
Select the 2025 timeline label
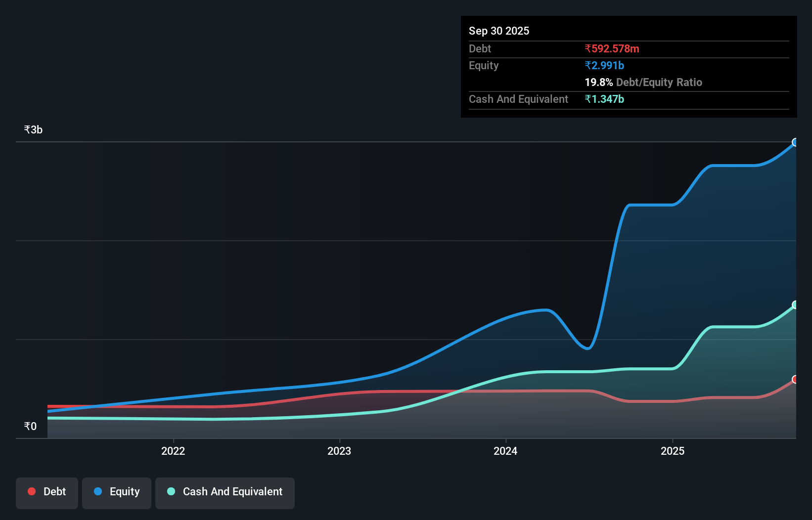tap(673, 451)
